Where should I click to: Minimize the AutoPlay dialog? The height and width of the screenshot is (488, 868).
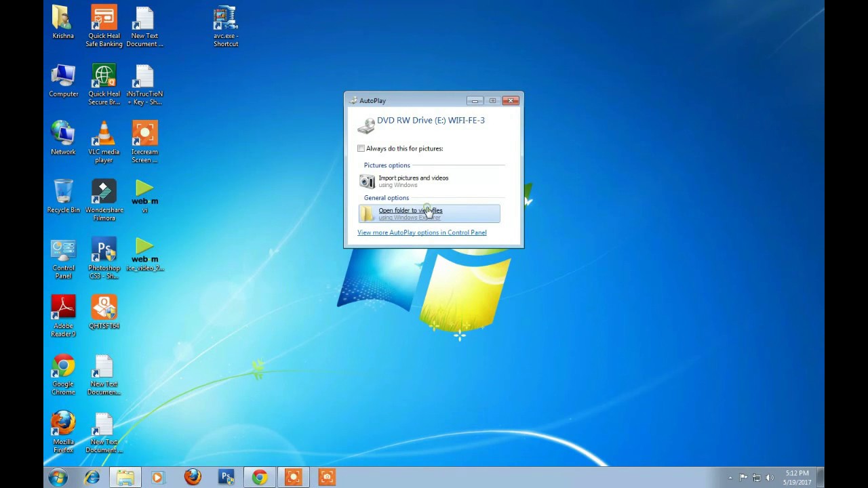475,100
